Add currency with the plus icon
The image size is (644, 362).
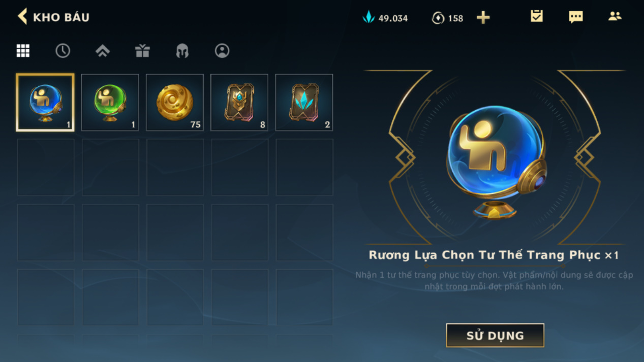coord(483,18)
